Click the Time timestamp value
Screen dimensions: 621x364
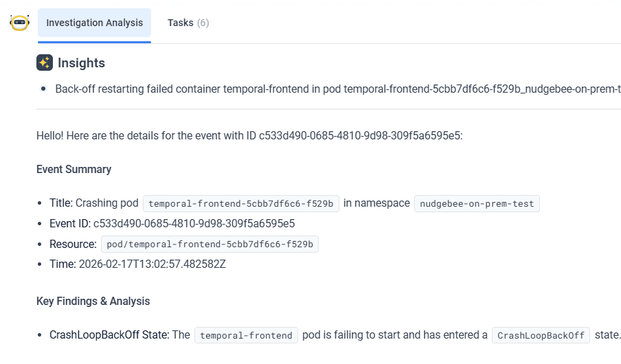point(152,264)
